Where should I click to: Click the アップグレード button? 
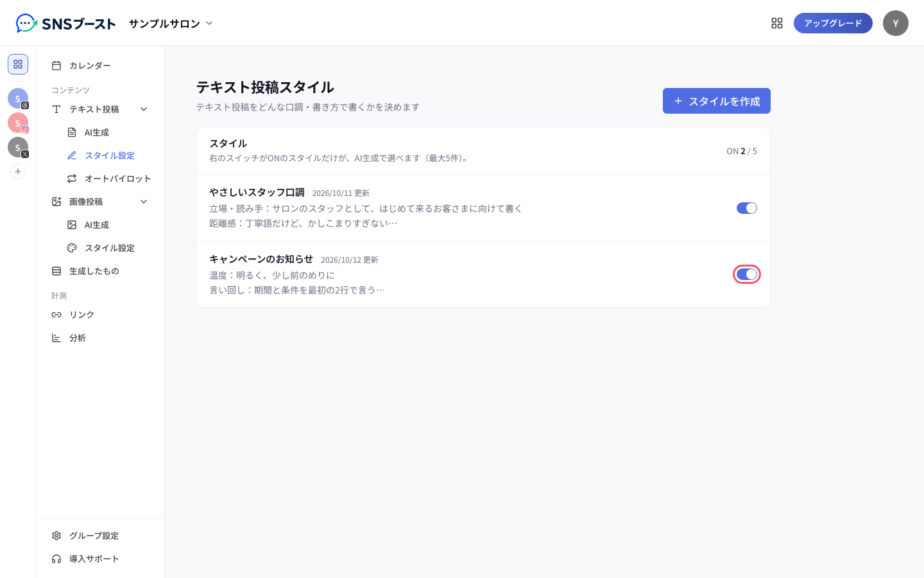[833, 23]
